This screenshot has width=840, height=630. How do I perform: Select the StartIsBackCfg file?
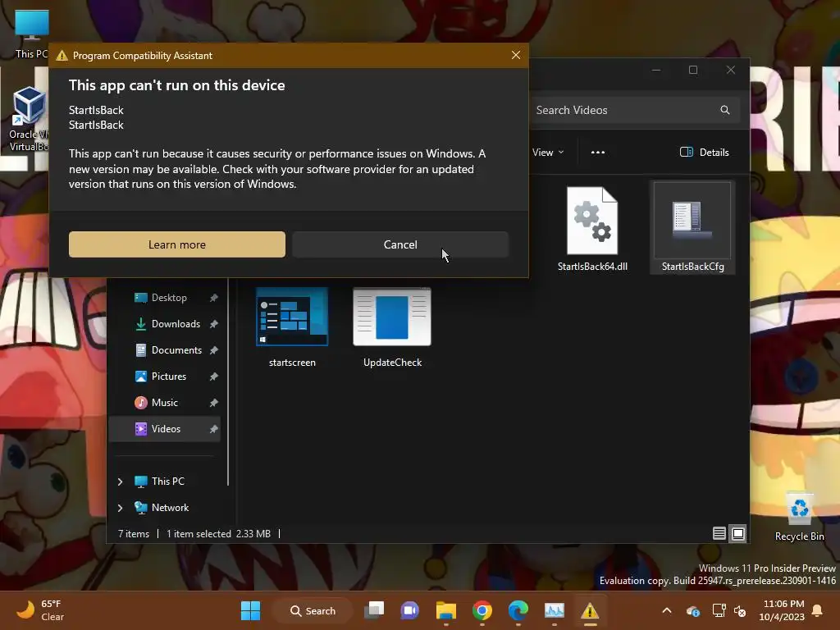coord(692,228)
